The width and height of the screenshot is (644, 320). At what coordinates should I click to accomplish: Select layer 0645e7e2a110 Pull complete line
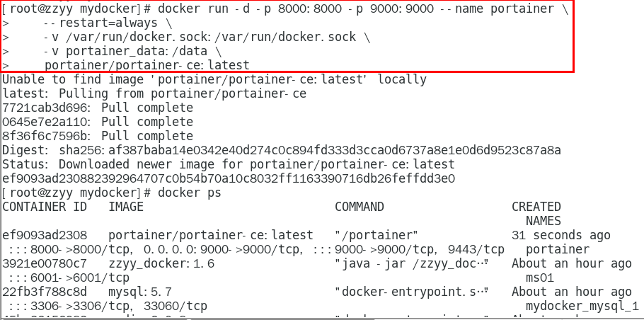pos(98,122)
